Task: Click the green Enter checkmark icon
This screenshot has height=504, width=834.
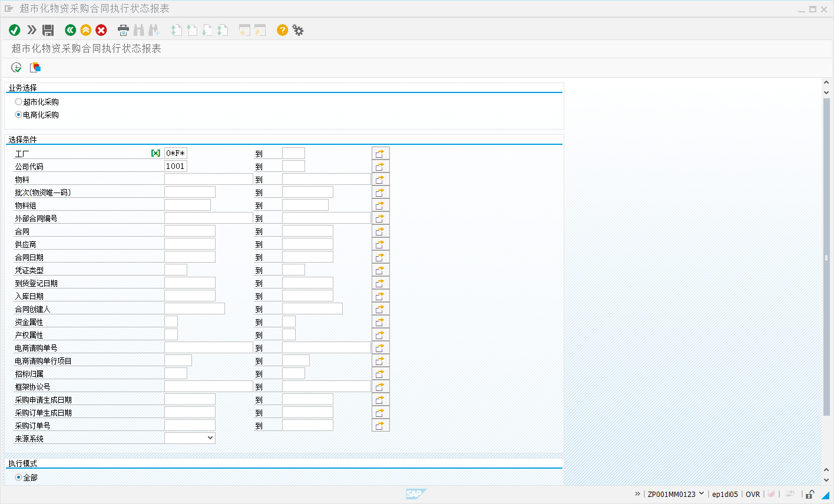Action: tap(15, 30)
